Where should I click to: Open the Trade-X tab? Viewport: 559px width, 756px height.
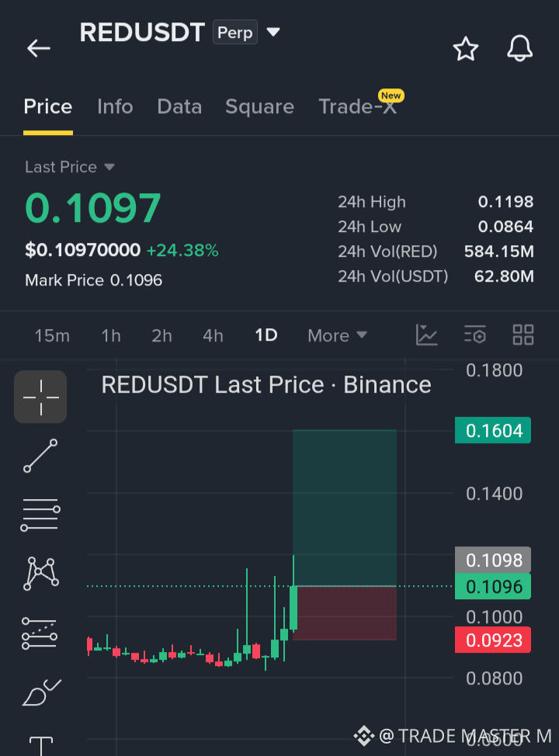point(357,106)
